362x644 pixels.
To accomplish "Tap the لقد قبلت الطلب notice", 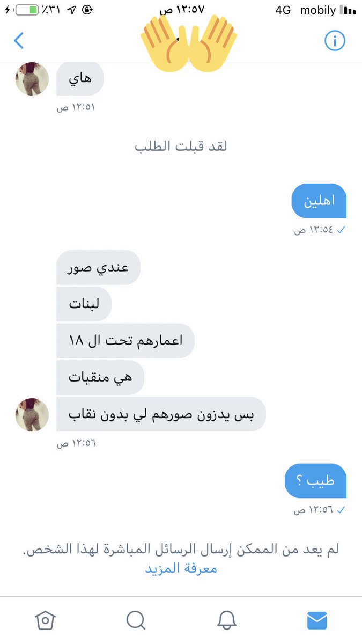I will (181, 146).
